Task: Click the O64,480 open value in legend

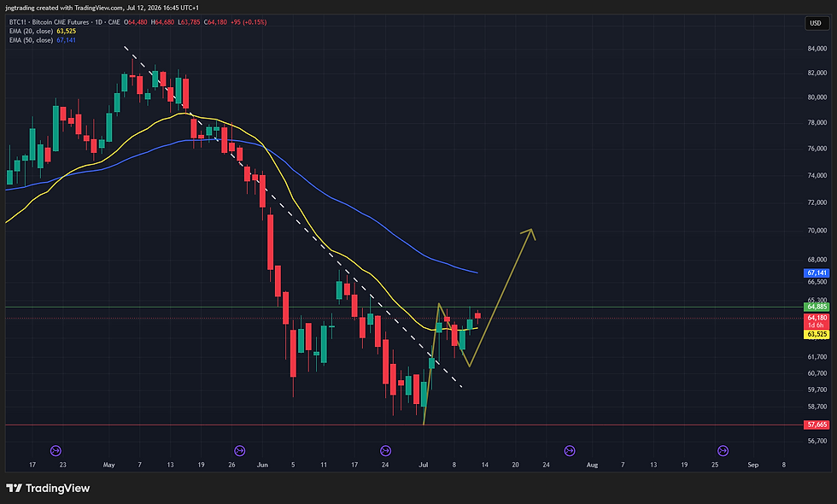Action: 136,22
